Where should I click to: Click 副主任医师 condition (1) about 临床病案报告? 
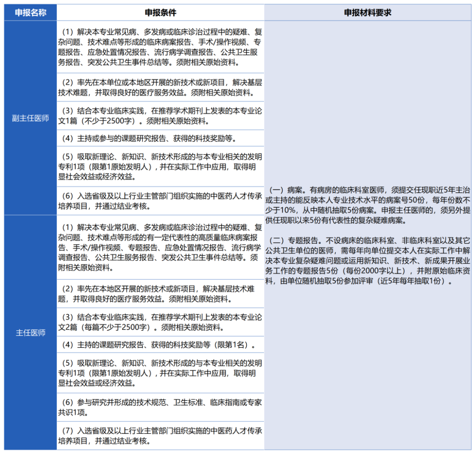tap(160, 47)
